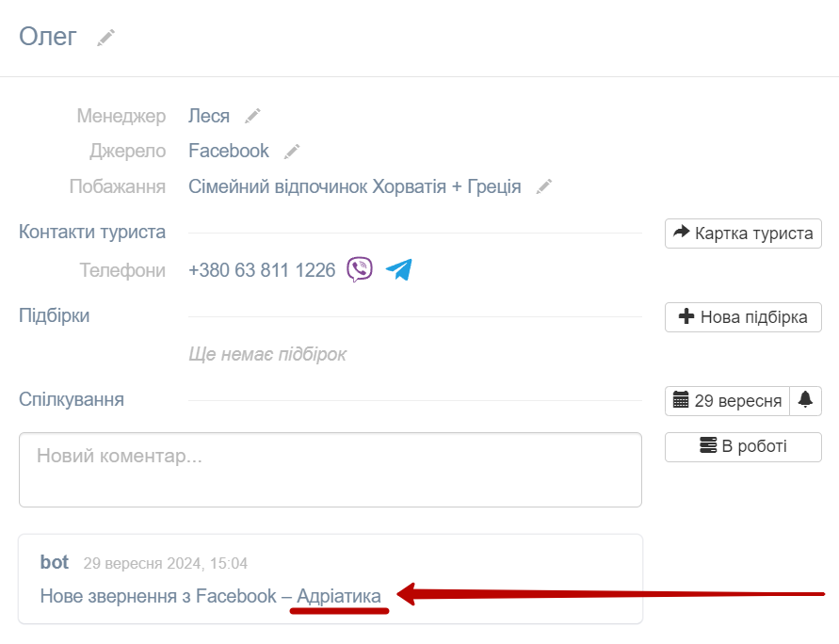This screenshot has width=839, height=644.
Task: Edit manager Леся via pencil icon
Action: coord(252,116)
